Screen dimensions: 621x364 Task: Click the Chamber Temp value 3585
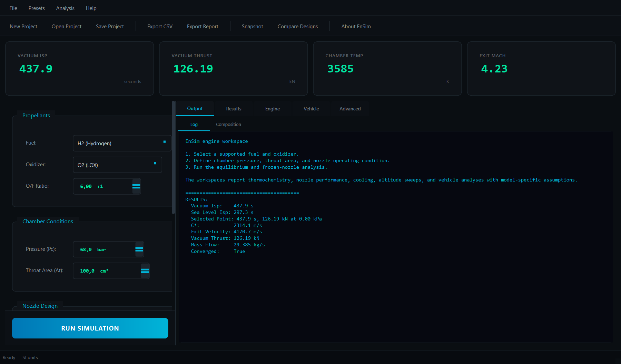341,69
